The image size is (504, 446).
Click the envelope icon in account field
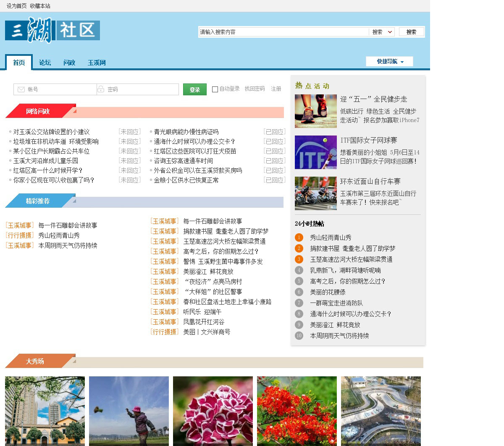(21, 89)
